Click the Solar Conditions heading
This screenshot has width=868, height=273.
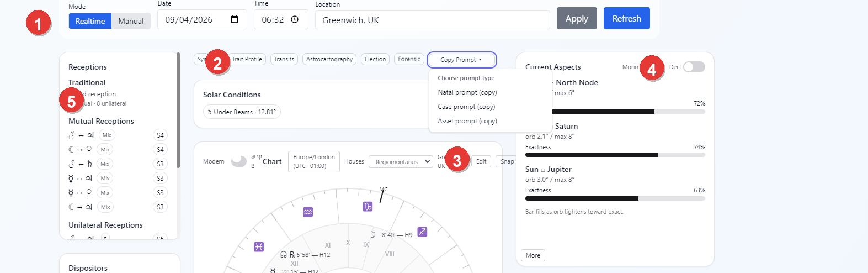(x=232, y=95)
